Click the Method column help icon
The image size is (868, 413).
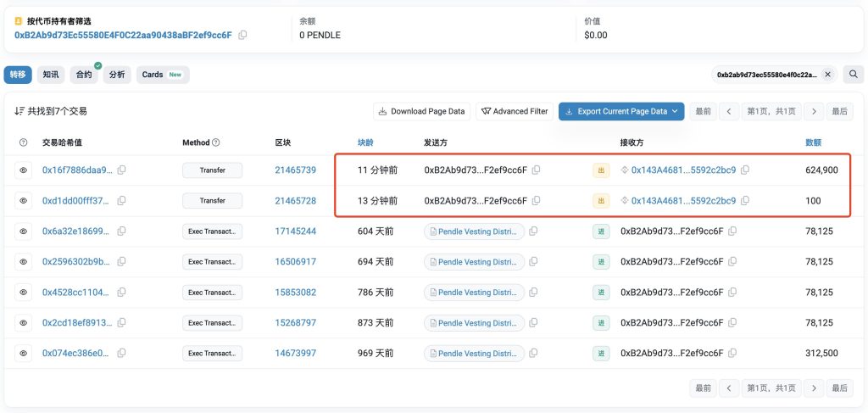(x=216, y=142)
